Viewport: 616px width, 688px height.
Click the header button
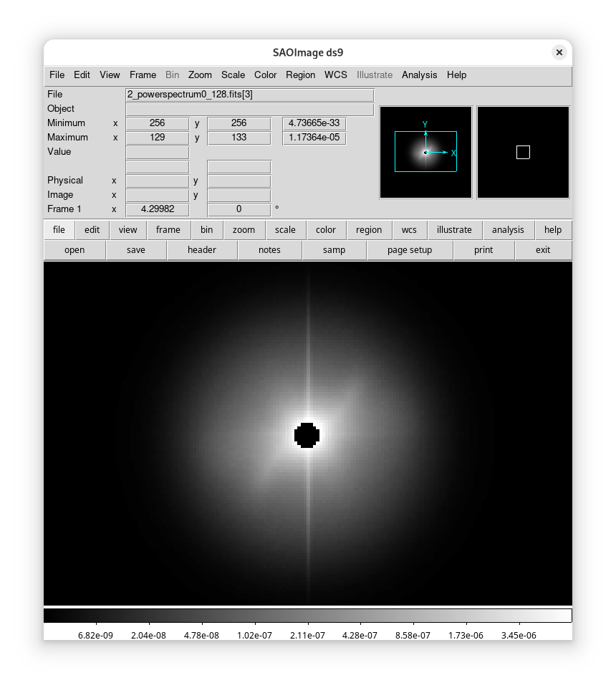tap(201, 250)
